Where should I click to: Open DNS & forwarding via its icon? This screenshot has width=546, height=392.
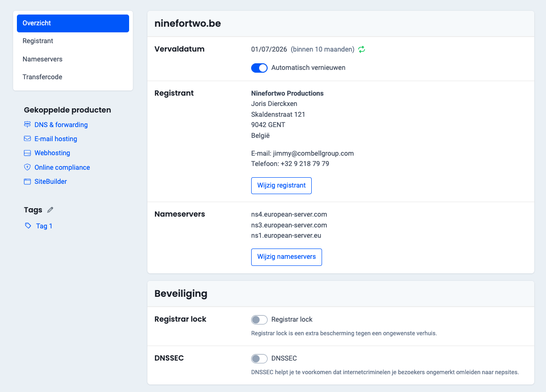pyautogui.click(x=27, y=125)
